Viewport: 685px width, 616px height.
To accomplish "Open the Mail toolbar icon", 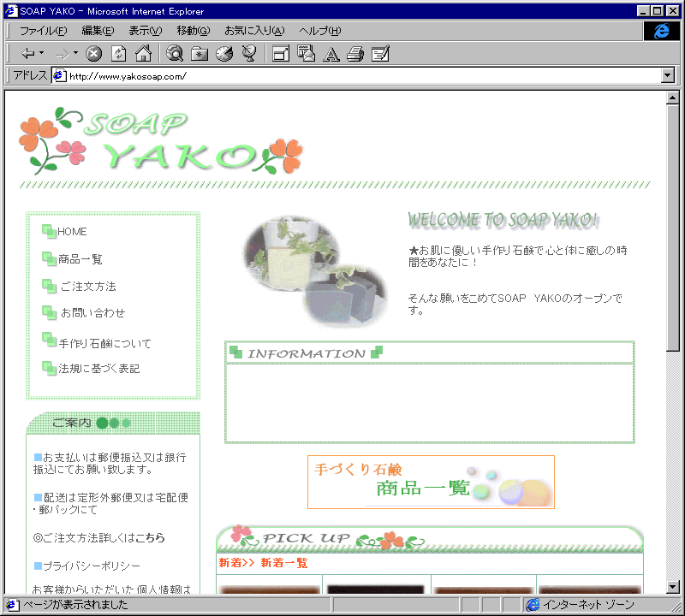I will [306, 54].
